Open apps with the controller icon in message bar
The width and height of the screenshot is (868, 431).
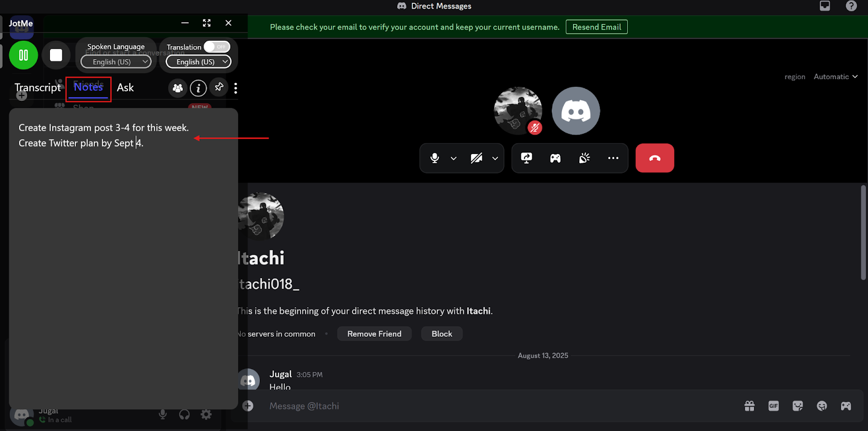tap(846, 406)
